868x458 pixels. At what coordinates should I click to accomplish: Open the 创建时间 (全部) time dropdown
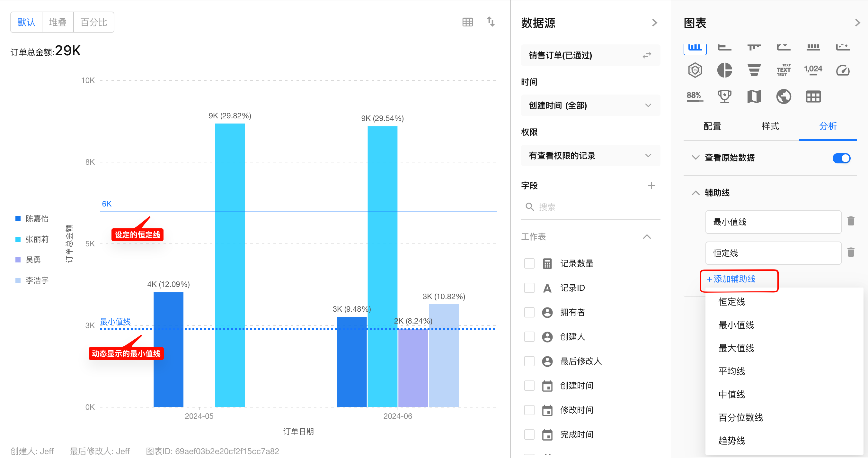pos(590,105)
